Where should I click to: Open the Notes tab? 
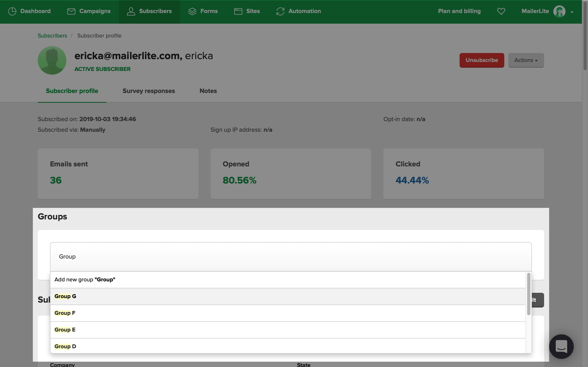pos(208,91)
